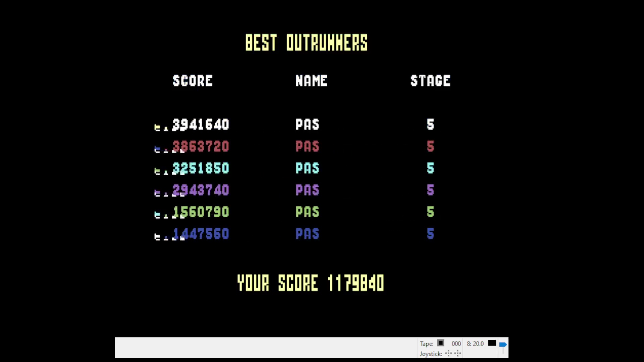The height and width of the screenshot is (362, 644).
Task: Click the tape stop status icon
Action: pos(441,343)
